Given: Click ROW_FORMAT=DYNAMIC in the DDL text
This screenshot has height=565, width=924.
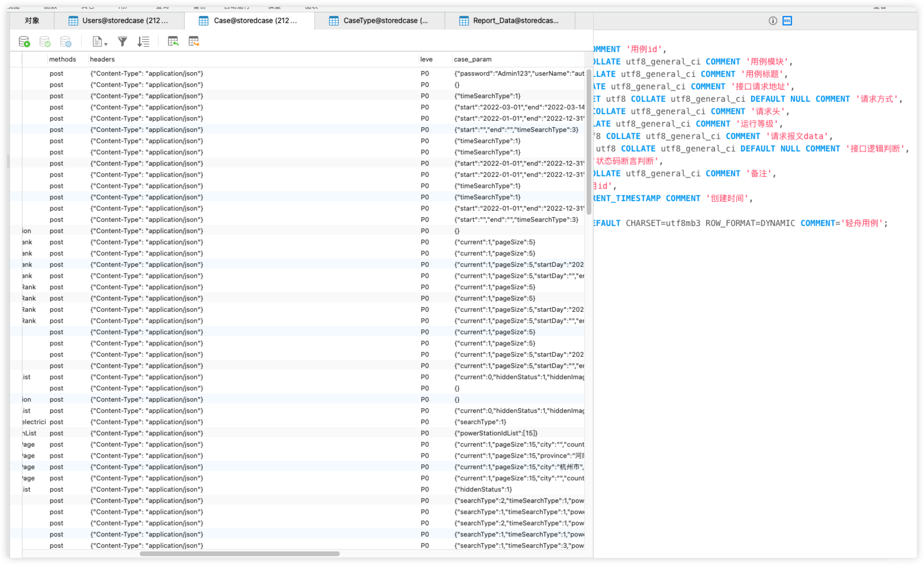Looking at the screenshot, I should coord(750,223).
